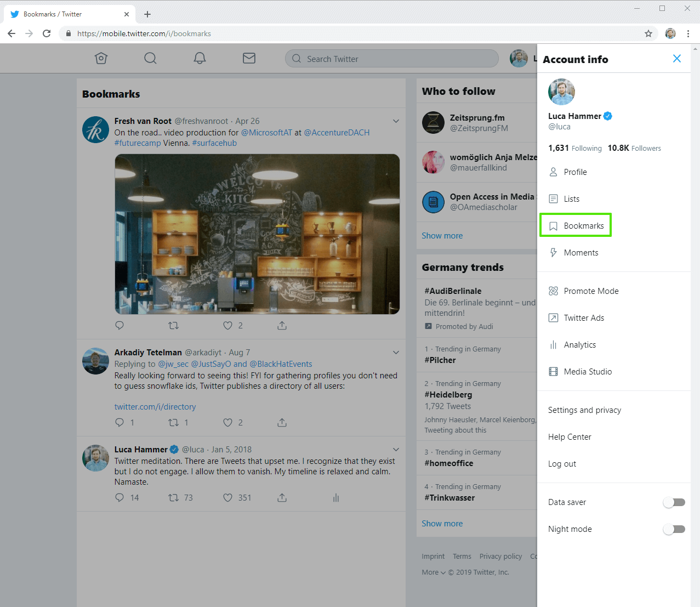Expand the More footer dropdown
The width and height of the screenshot is (700, 607).
[x=434, y=572]
